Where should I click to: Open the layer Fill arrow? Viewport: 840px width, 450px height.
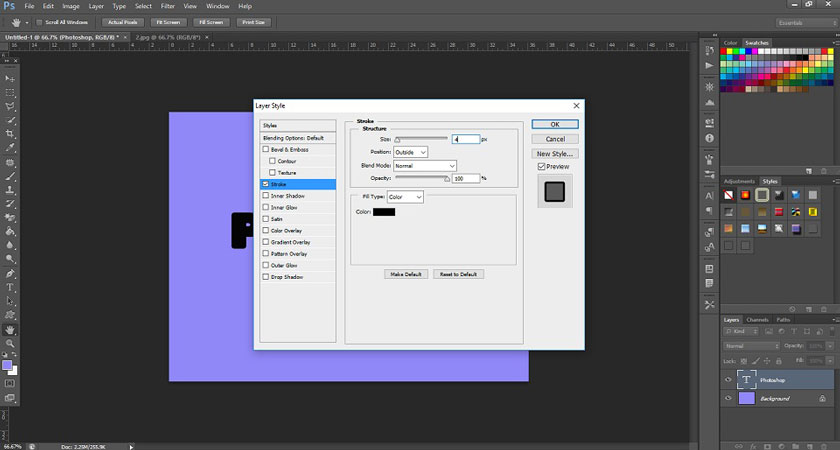point(830,361)
